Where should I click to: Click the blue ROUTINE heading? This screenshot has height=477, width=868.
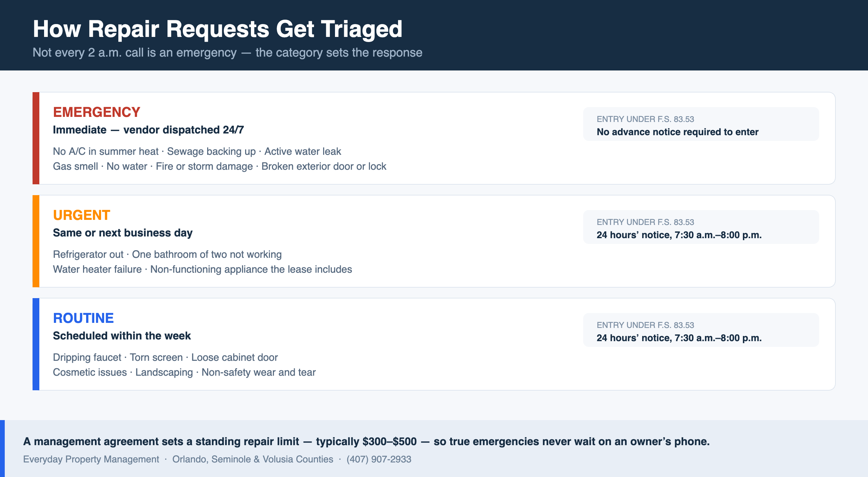tap(83, 318)
